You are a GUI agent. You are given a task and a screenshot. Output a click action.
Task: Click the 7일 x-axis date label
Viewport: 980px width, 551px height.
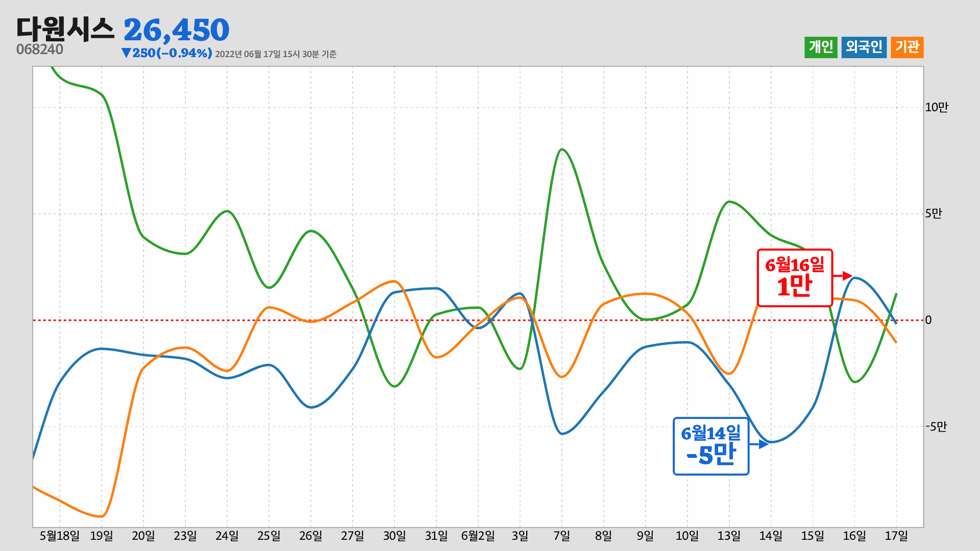(x=561, y=536)
